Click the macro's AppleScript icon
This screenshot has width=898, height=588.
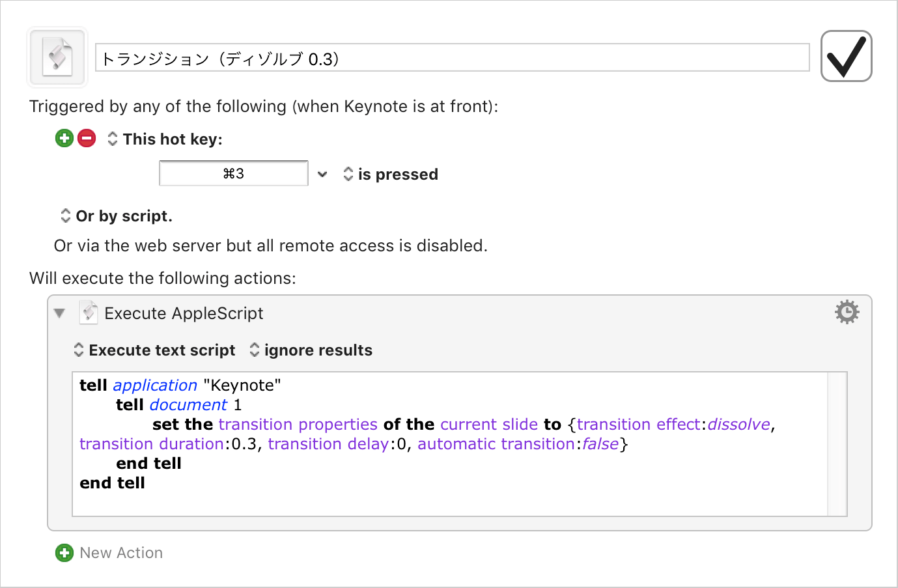(57, 57)
